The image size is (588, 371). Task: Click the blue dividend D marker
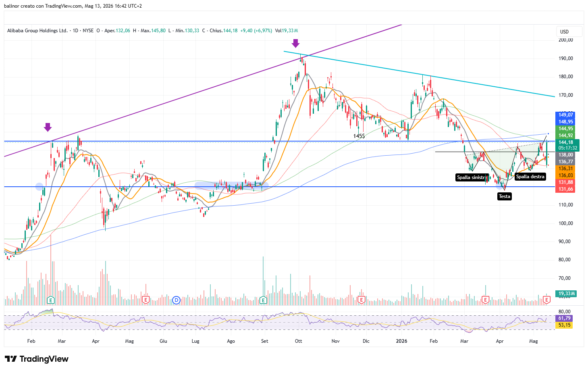[176, 300]
